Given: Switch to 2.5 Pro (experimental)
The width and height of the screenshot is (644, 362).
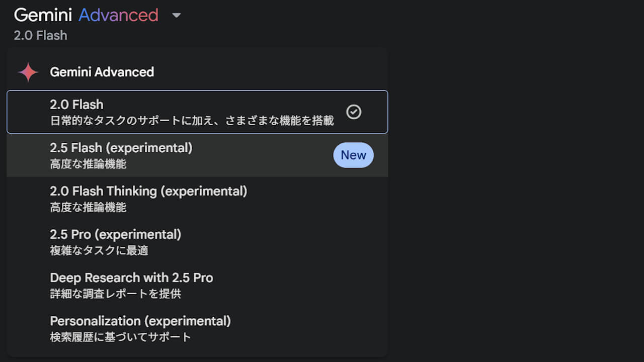Looking at the screenshot, I should coord(197,242).
